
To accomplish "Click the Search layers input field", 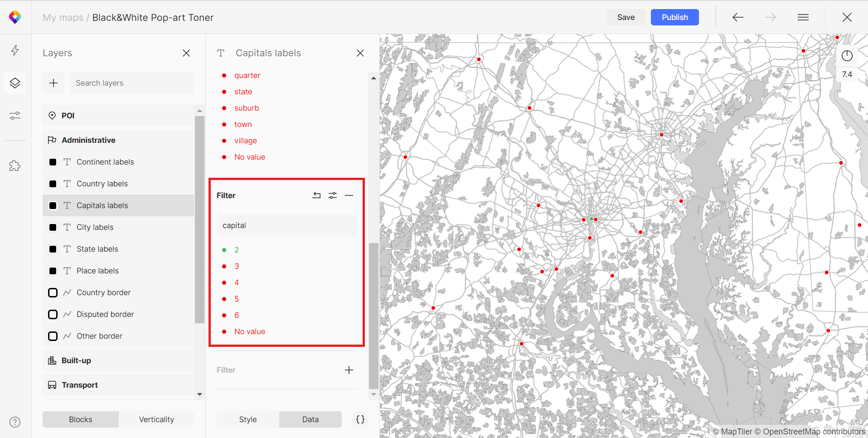I will [x=131, y=83].
